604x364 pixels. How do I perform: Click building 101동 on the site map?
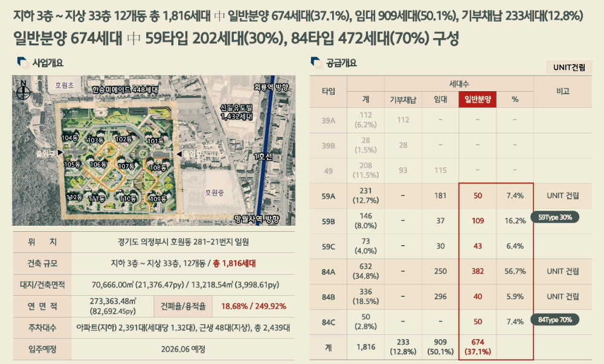[156, 141]
